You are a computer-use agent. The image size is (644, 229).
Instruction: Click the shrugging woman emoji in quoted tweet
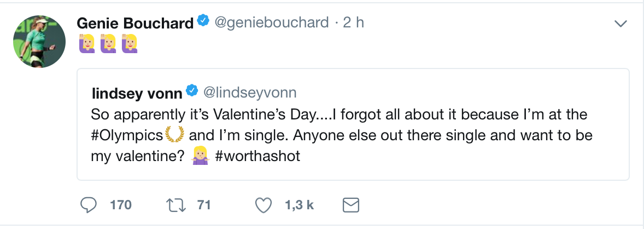coord(198,156)
